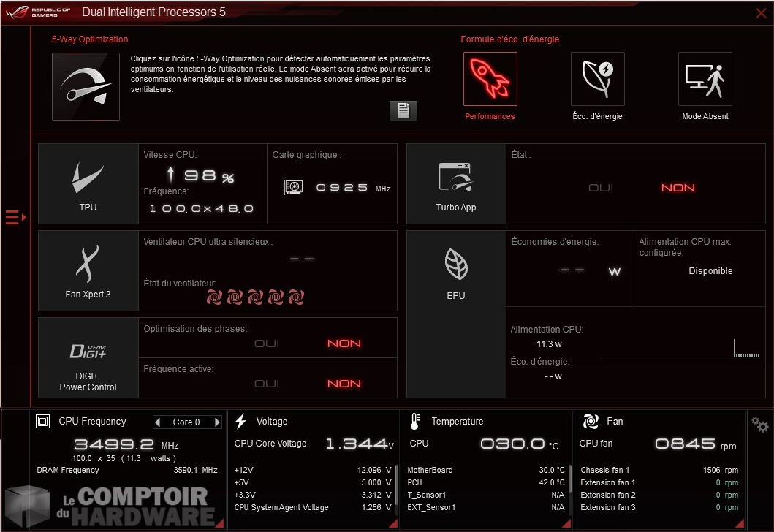Viewport: 774px width, 532px height.
Task: Open the Turbo App panel
Action: [x=456, y=183]
